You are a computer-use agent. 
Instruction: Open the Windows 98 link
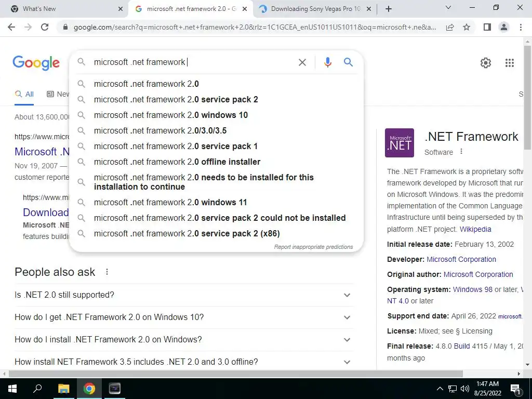click(x=472, y=289)
